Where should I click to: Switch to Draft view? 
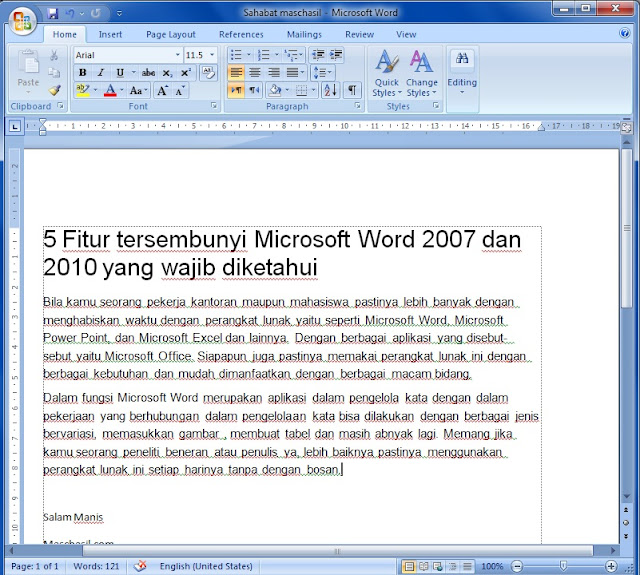(467, 566)
